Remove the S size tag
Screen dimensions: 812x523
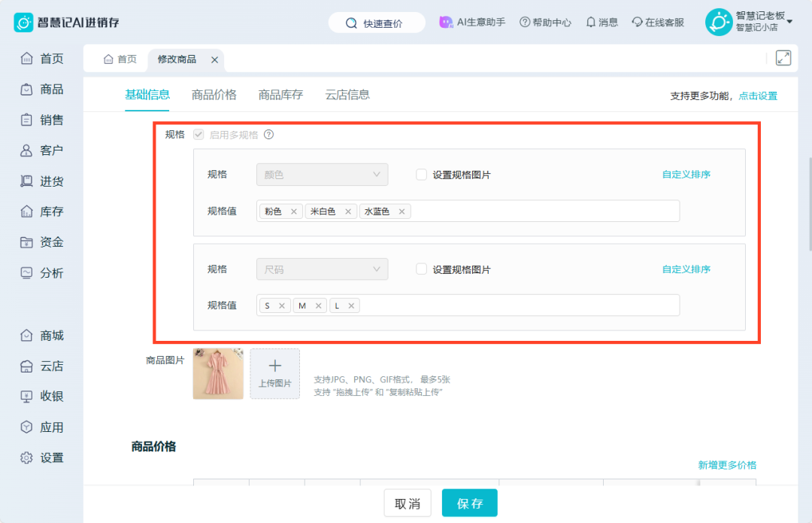[282, 306]
